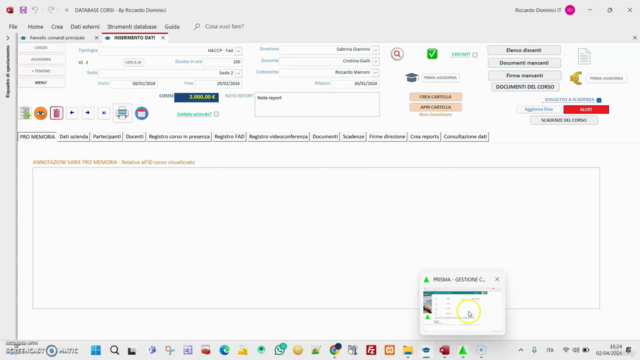Open the Direttore dropdown arrow
This screenshot has width=640, height=360.
pyautogui.click(x=376, y=50)
